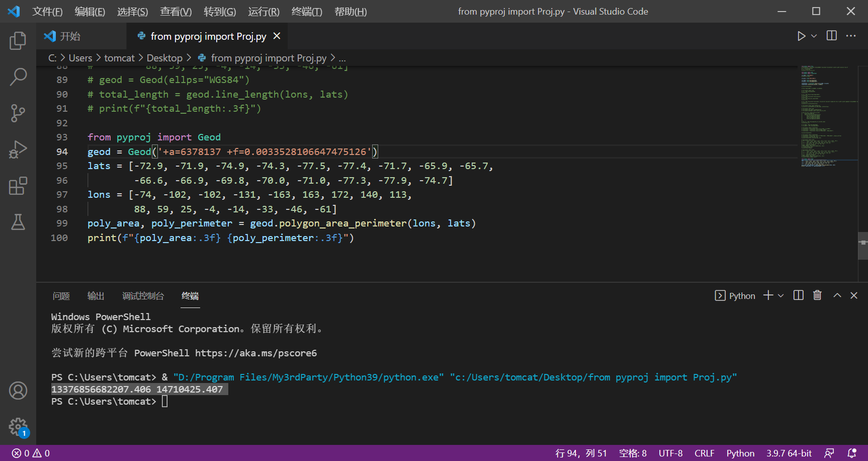Open the feedback icon in status bar
This screenshot has width=868, height=461.
[x=829, y=453]
